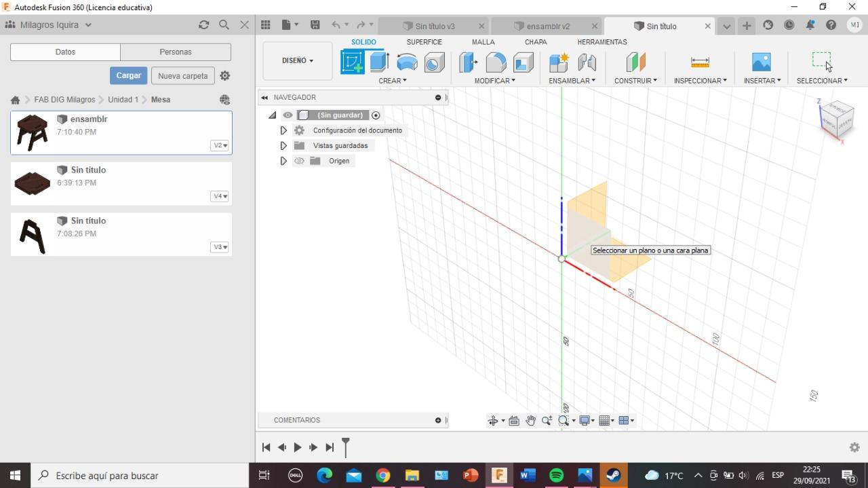Viewport: 868px width, 488px height.
Task: Open the FAB DIG Milagros breadcrumb link
Action: [65, 100]
